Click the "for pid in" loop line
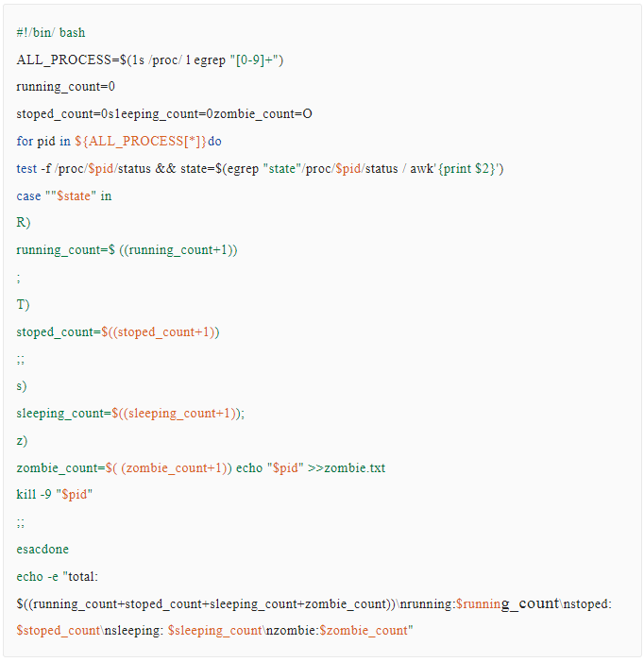 click(119, 142)
